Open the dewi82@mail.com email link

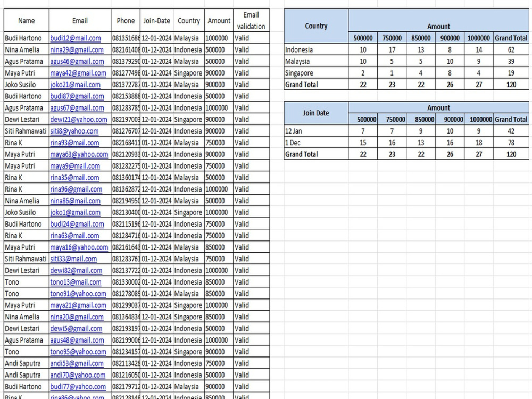pyautogui.click(x=76, y=270)
